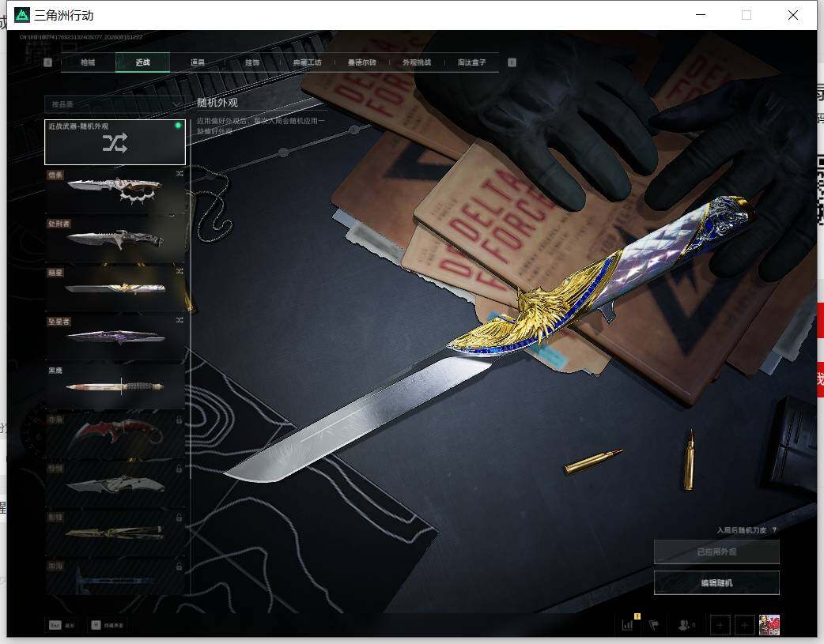Image resolution: width=824 pixels, height=644 pixels.
Task: Close the 三角洲行动 window
Action: click(793, 15)
